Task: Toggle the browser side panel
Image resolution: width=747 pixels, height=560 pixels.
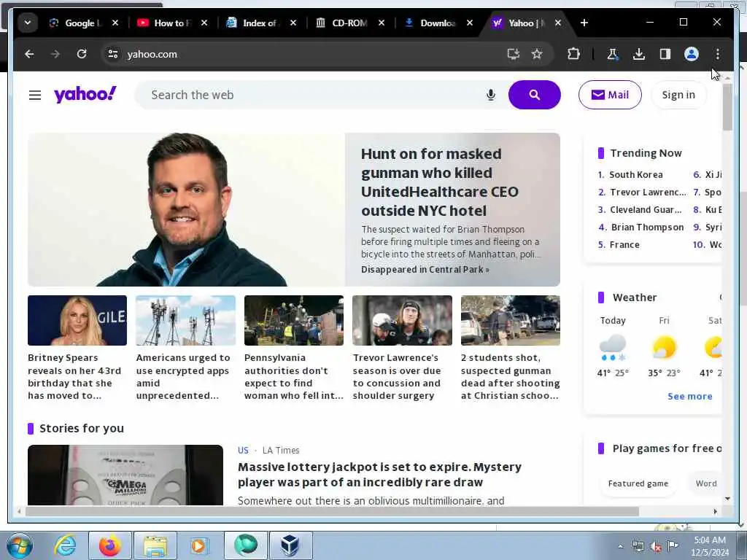Action: point(665,54)
